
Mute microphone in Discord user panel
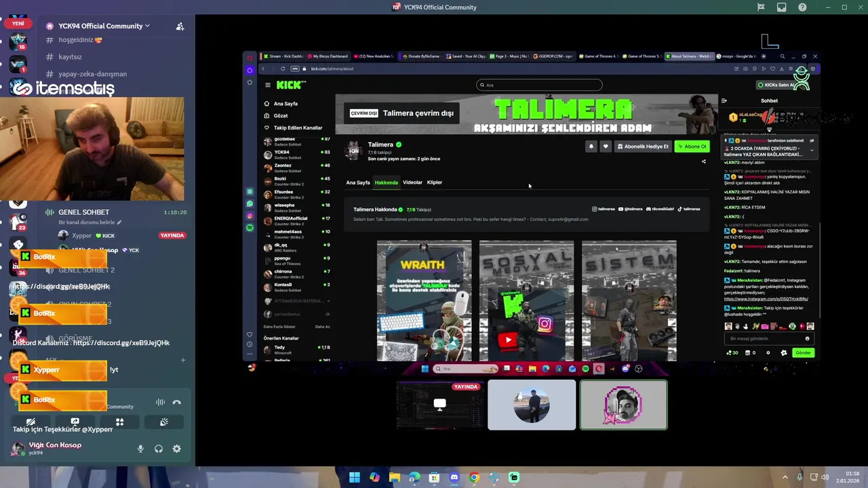tap(141, 449)
